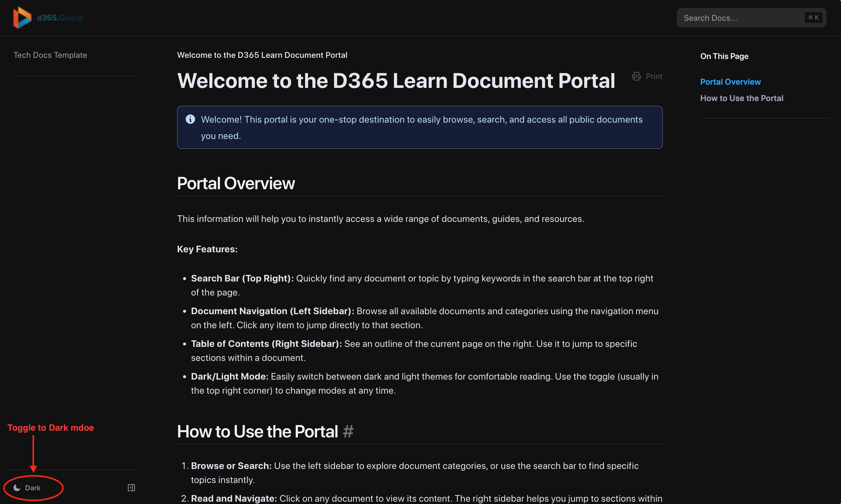The width and height of the screenshot is (841, 504).
Task: Toggle the Dark theme switch
Action: (27, 488)
